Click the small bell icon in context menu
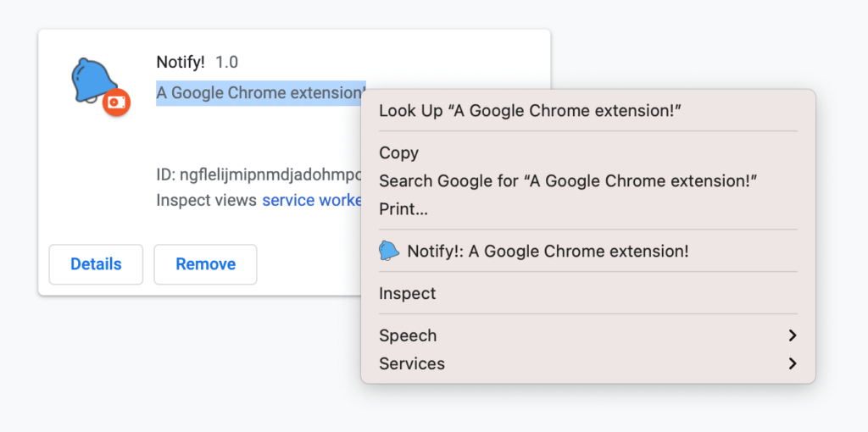The width and height of the screenshot is (868, 432). tap(389, 251)
